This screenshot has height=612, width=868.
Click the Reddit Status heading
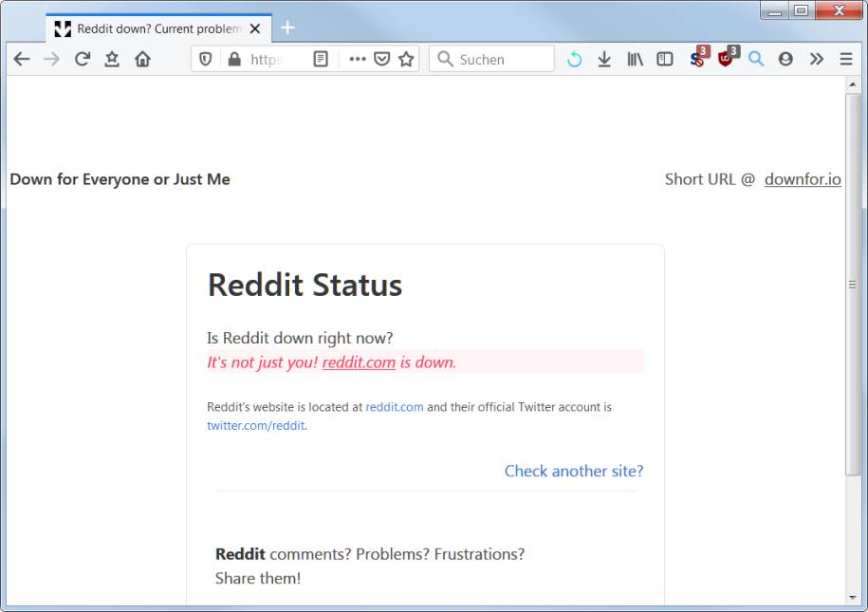click(305, 286)
